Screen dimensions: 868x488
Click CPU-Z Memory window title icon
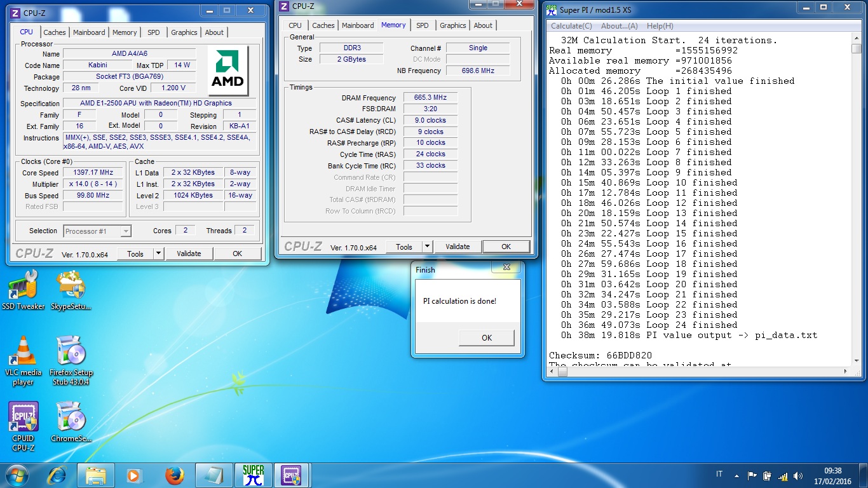(283, 6)
